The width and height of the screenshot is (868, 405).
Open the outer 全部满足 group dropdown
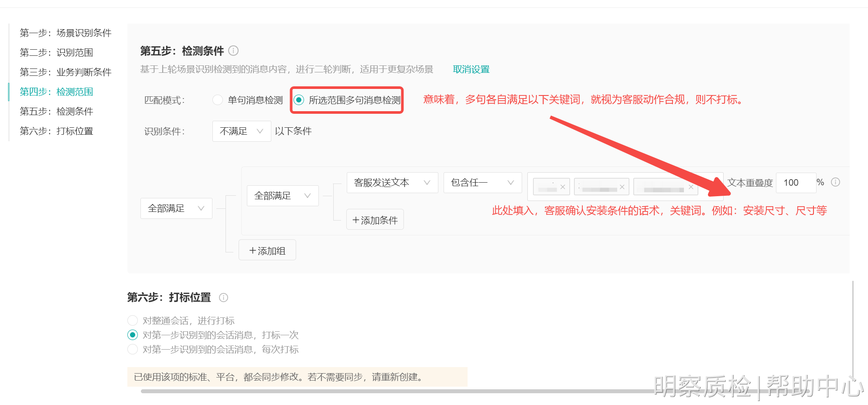coord(176,208)
